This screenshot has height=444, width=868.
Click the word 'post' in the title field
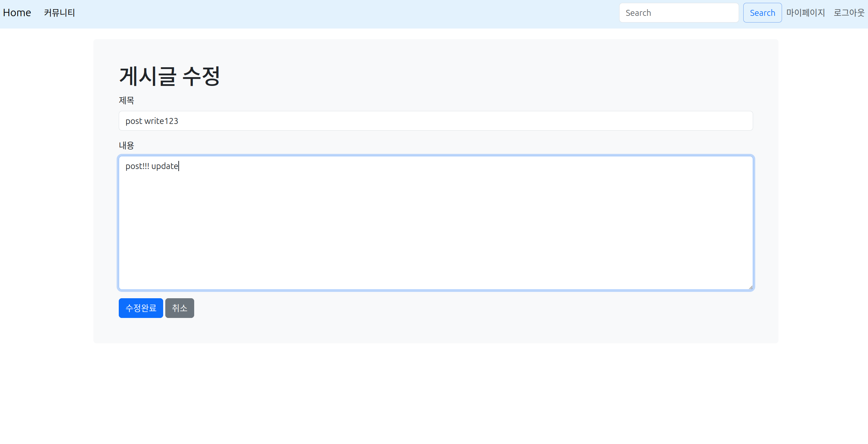point(134,121)
